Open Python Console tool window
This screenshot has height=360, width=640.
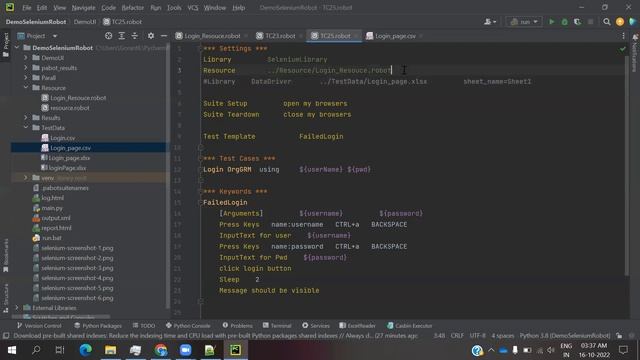(x=188, y=325)
